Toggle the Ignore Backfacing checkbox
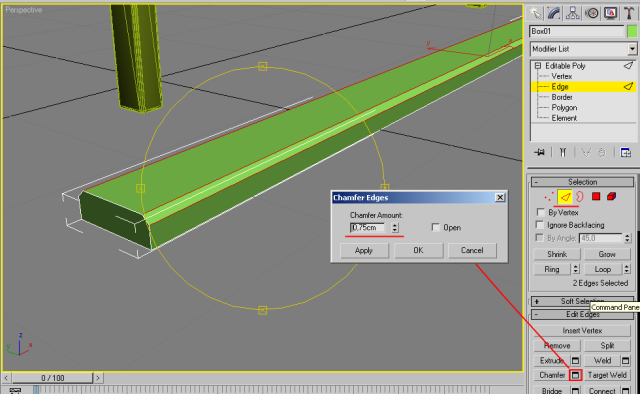 pos(540,225)
